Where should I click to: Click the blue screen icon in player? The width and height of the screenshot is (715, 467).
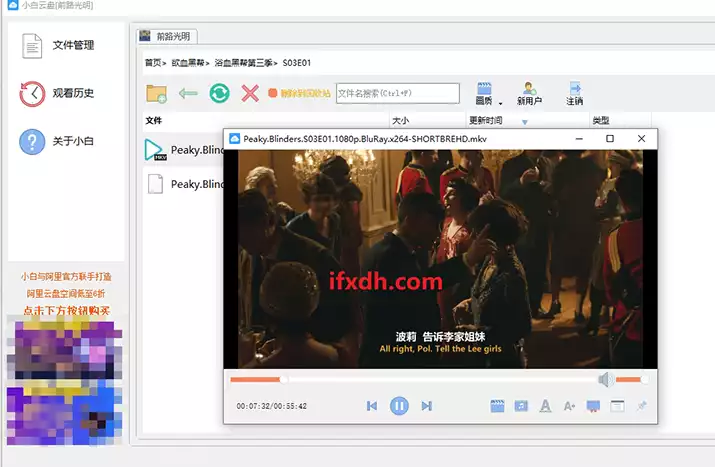[593, 406]
